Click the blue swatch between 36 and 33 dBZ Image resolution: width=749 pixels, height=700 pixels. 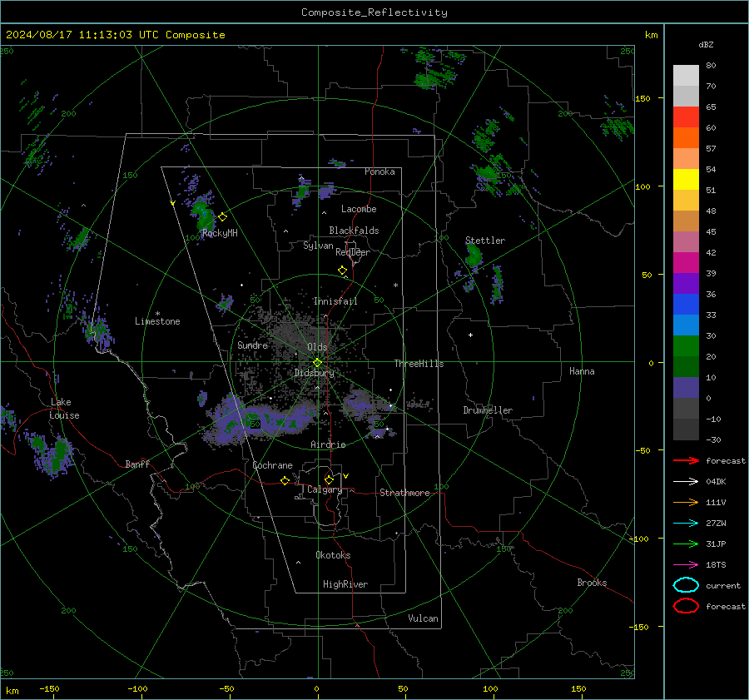coord(686,305)
